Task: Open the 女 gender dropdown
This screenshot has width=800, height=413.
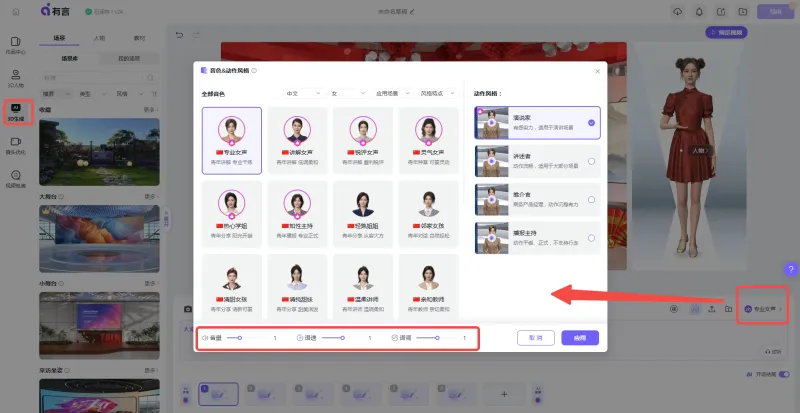Action: point(348,93)
